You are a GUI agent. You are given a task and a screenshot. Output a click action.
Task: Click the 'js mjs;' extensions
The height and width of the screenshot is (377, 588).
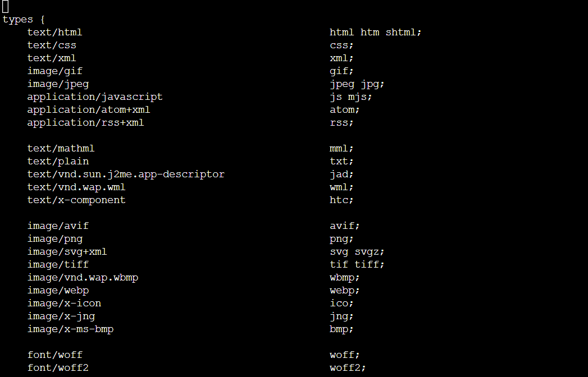coord(351,96)
